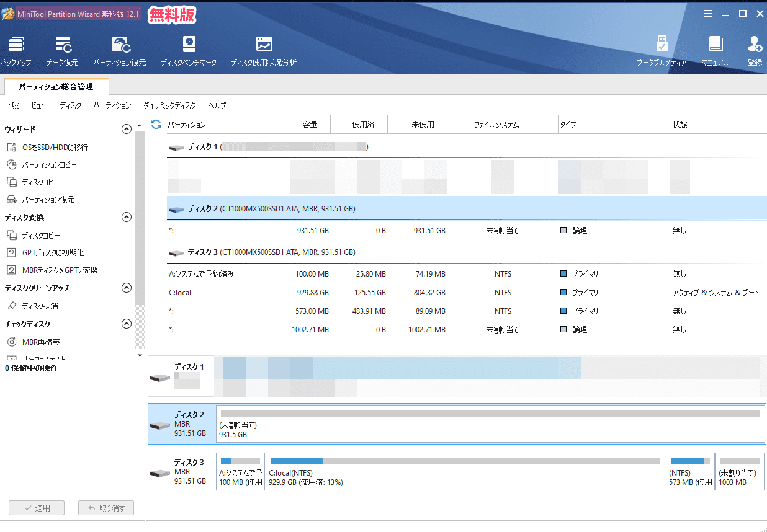Open the ダイナミックディスク menu
Image resolution: width=767 pixels, height=532 pixels.
(169, 105)
